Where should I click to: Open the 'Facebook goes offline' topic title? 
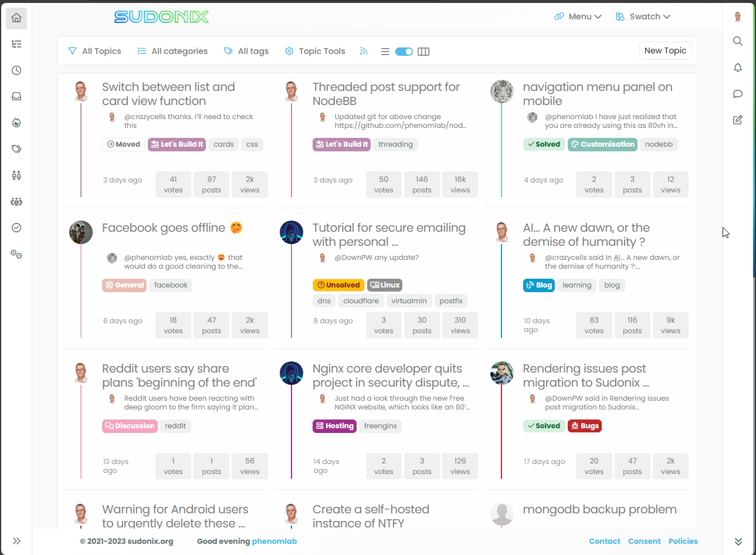(164, 228)
